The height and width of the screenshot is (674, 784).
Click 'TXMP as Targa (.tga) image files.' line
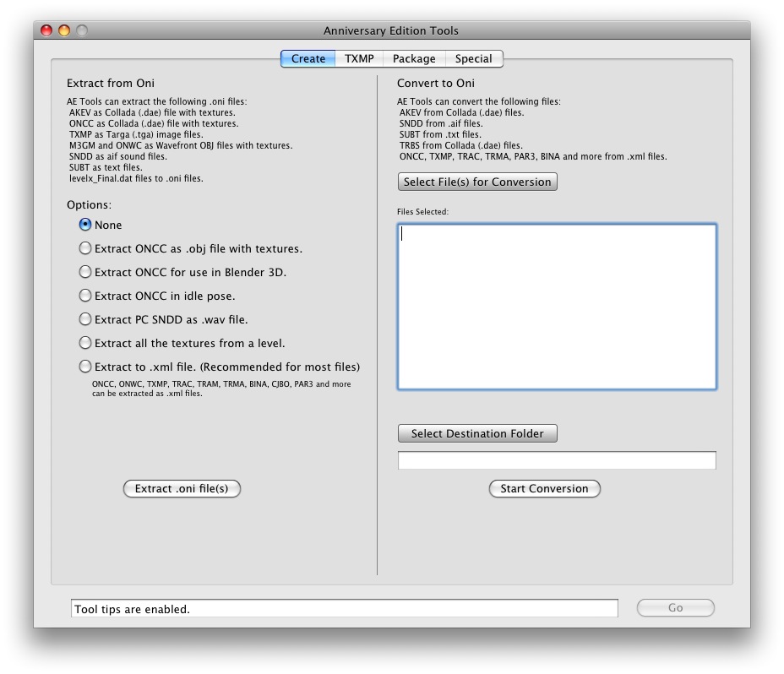tap(136, 134)
